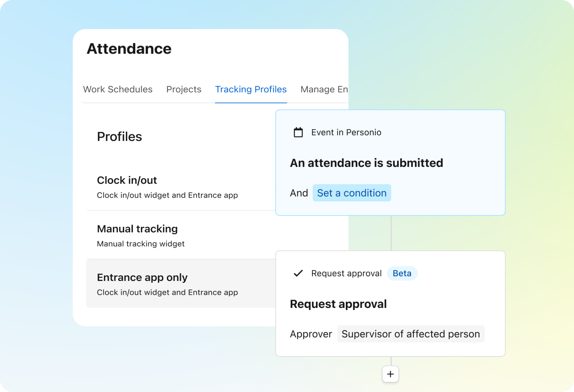
Task: Click the Event in Personio label
Action: coord(346,133)
